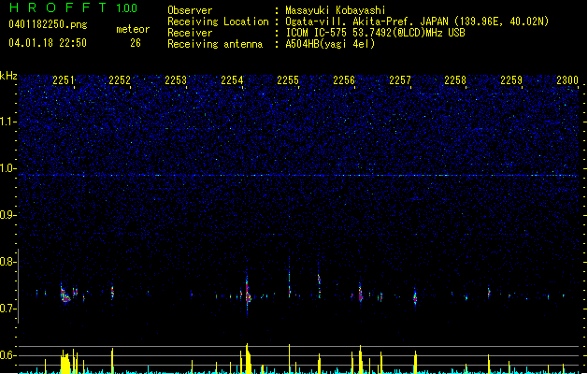Click the 2254 time marker

(x=232, y=80)
